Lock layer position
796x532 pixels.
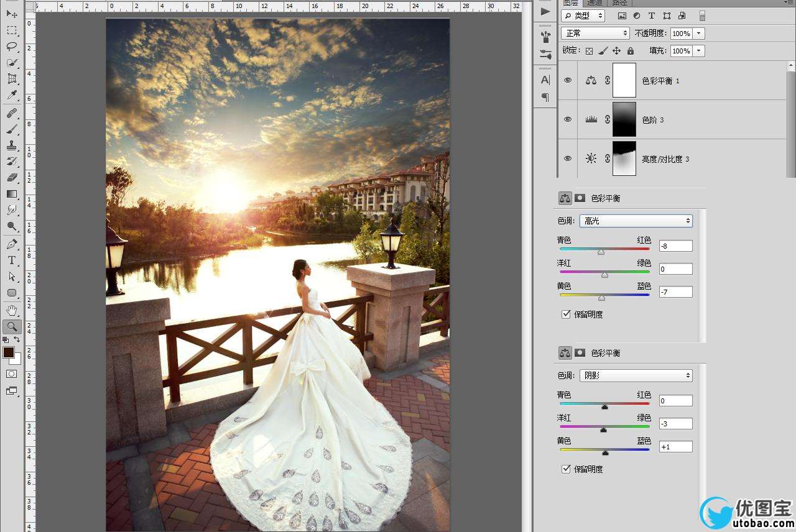coord(616,51)
